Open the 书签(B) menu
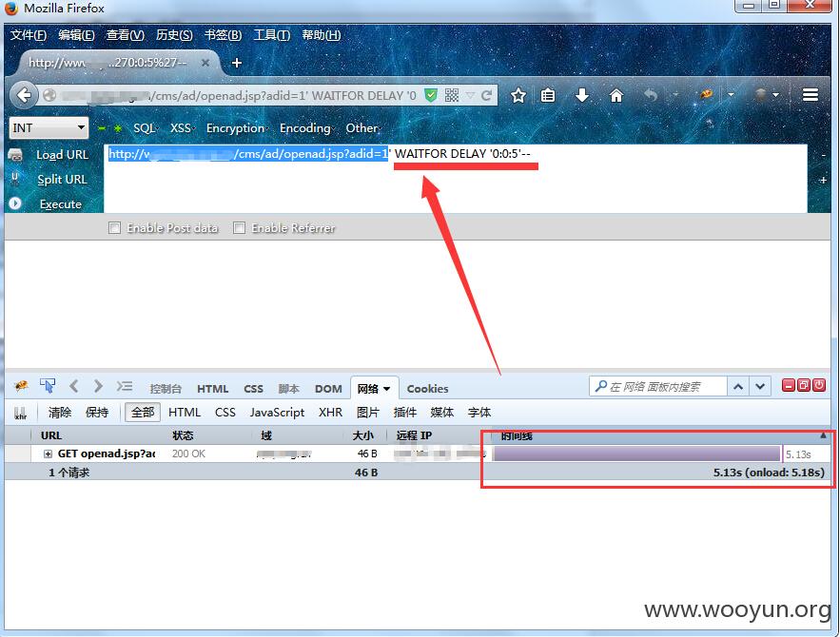The width and height of the screenshot is (840, 637). [223, 35]
